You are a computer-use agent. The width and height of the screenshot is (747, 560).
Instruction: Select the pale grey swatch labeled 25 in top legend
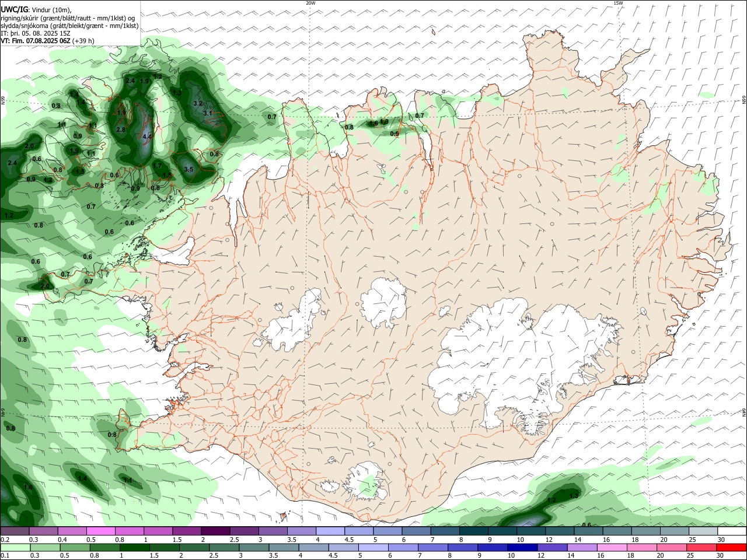[x=703, y=531]
